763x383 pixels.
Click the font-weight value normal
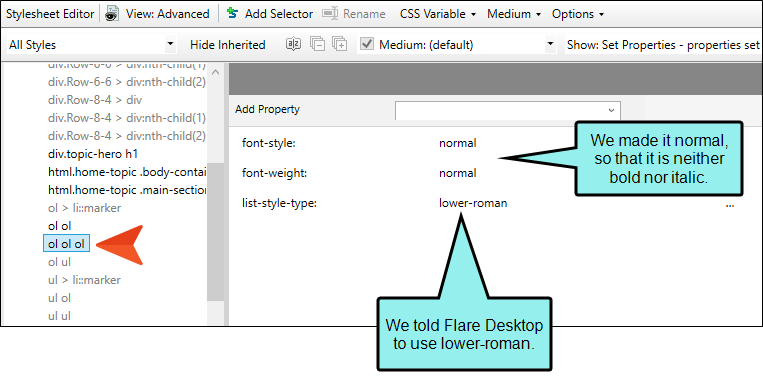(457, 173)
